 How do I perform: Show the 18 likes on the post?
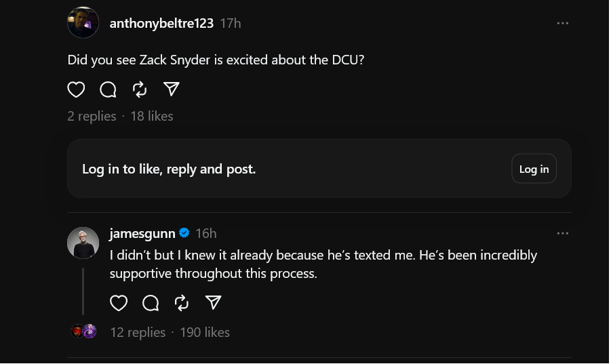(151, 116)
